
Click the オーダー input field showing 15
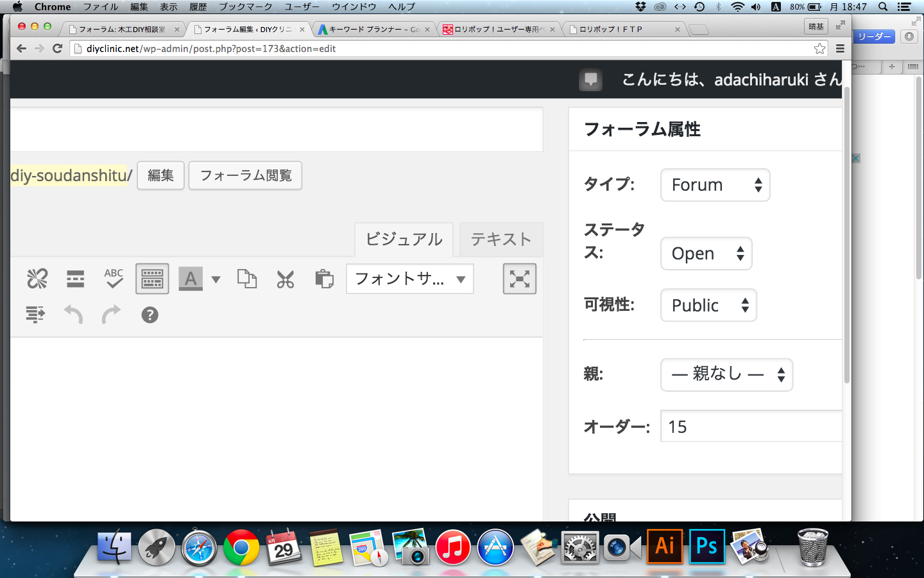click(751, 426)
